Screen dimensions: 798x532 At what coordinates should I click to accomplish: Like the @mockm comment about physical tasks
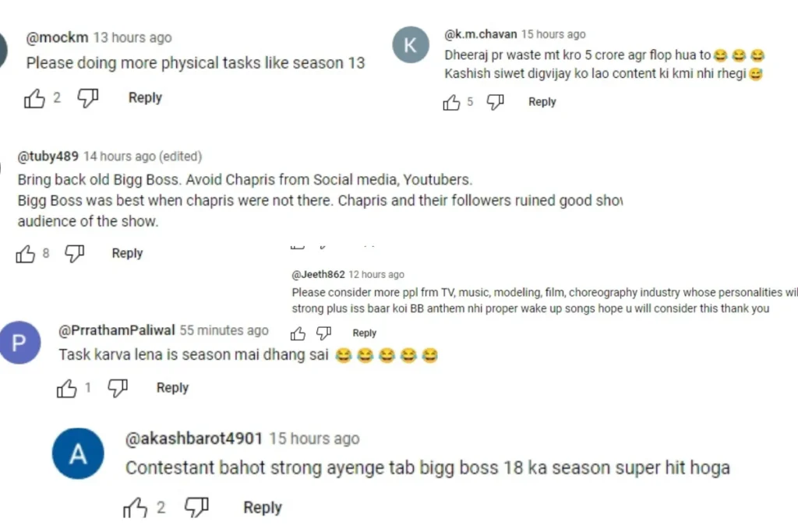click(34, 98)
